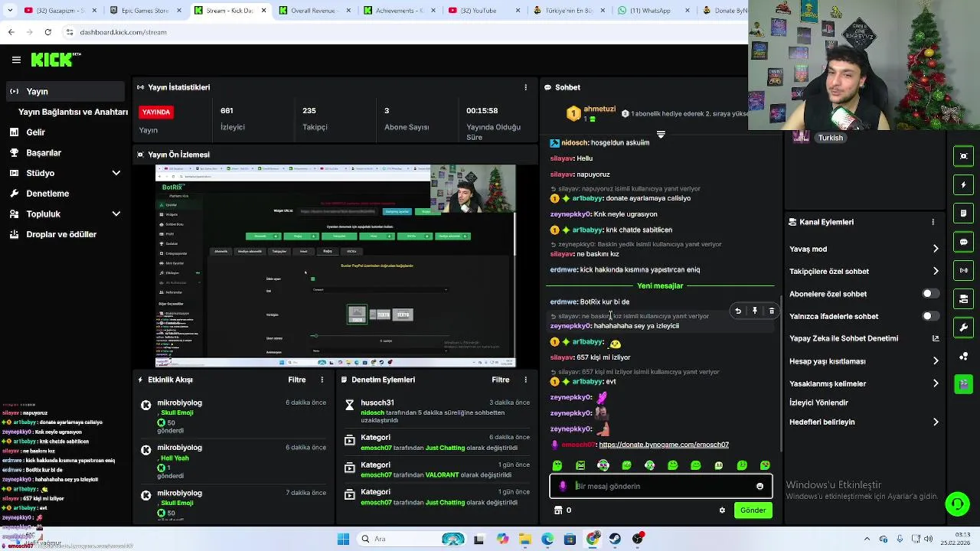Pin the hovered chat message
Image resolution: width=980 pixels, height=551 pixels.
coord(754,311)
